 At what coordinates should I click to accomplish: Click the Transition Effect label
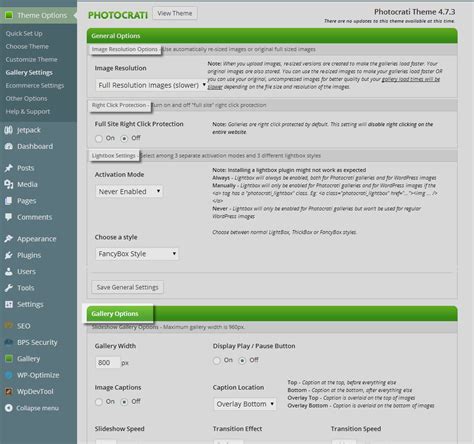click(x=238, y=429)
